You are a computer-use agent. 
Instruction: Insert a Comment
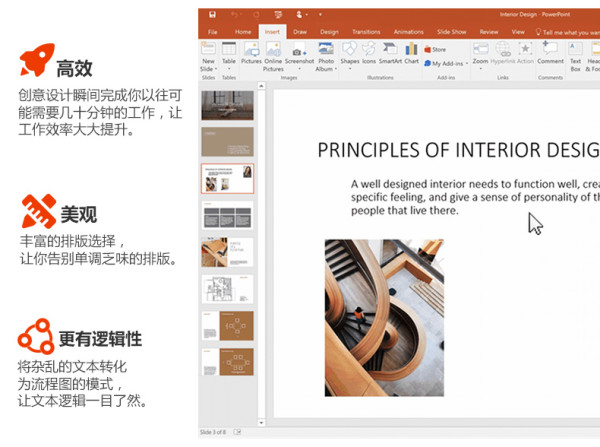click(550, 52)
